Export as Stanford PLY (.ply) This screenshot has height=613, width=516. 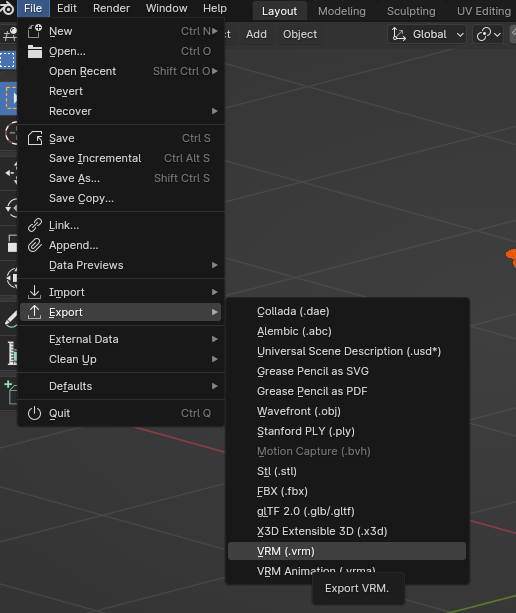click(x=347, y=432)
